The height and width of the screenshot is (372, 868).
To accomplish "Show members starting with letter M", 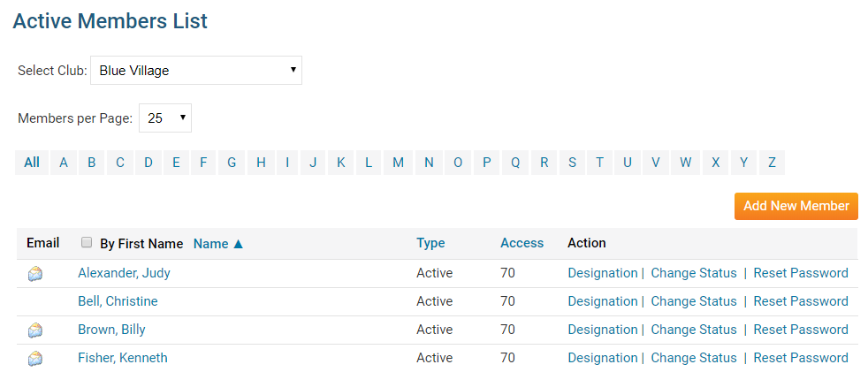I will click(x=398, y=163).
